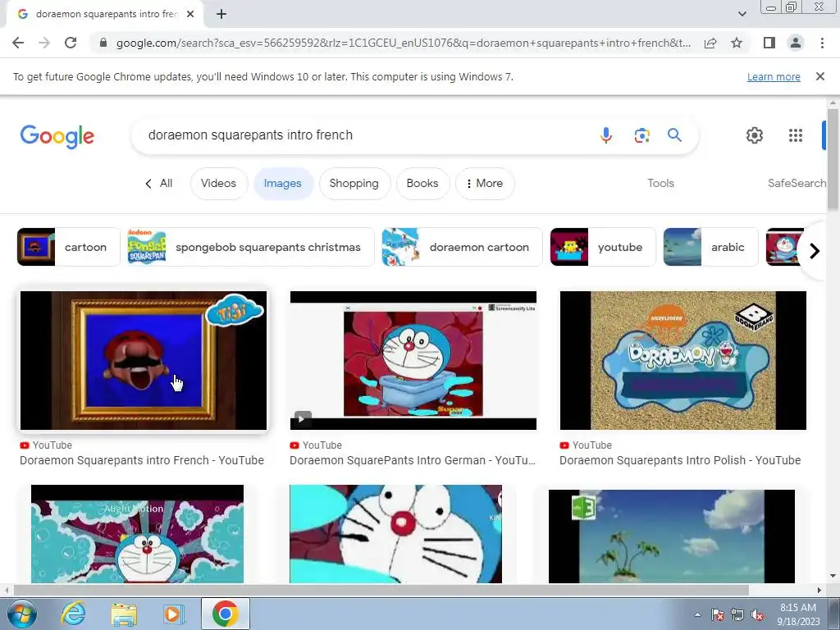
Task: Follow the Learn more link
Action: pos(774,76)
